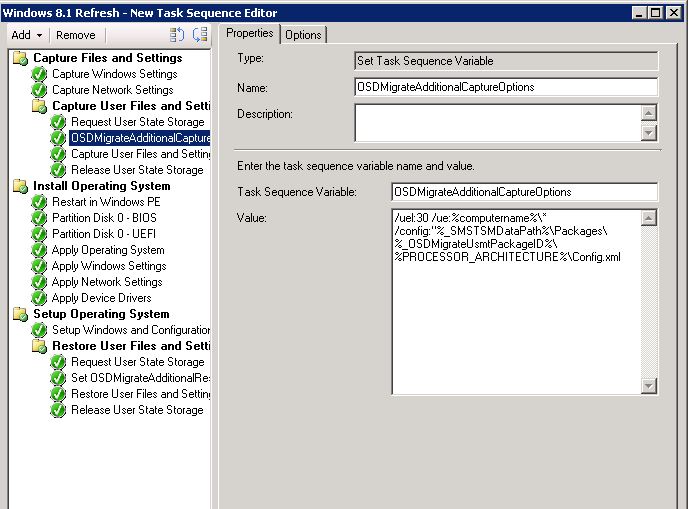Select Apply Device Drivers step
Image resolution: width=688 pixels, height=509 pixels.
click(x=102, y=298)
